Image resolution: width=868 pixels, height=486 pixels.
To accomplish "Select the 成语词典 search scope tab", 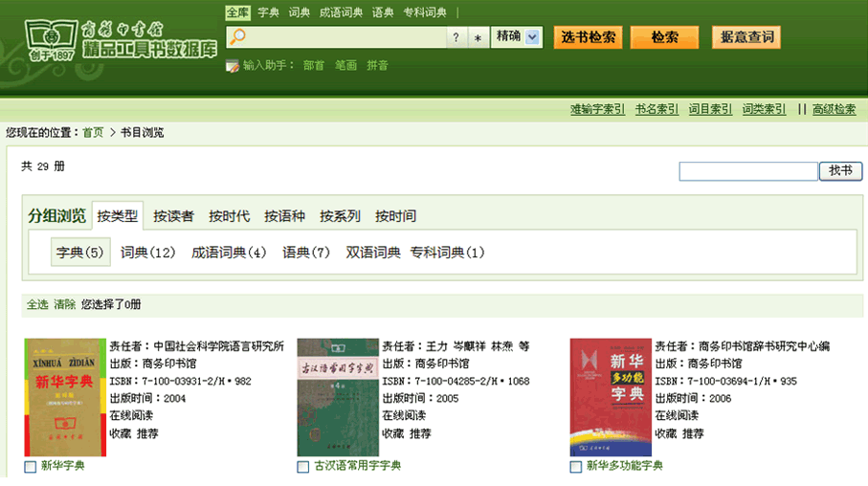I will pyautogui.click(x=341, y=12).
